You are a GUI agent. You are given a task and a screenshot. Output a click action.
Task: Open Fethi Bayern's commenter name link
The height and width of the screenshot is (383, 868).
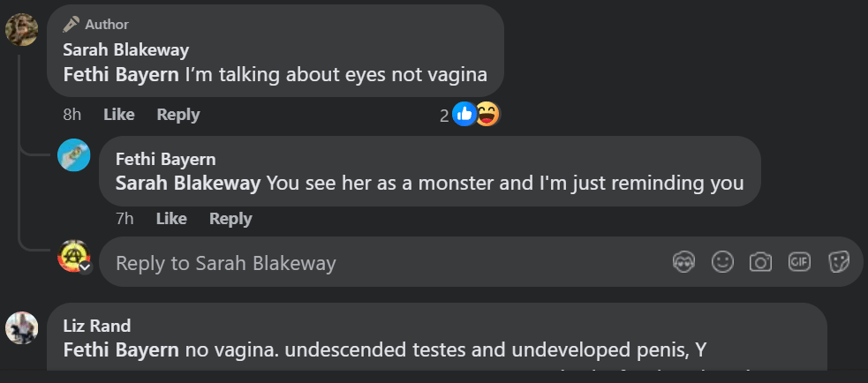pos(165,160)
